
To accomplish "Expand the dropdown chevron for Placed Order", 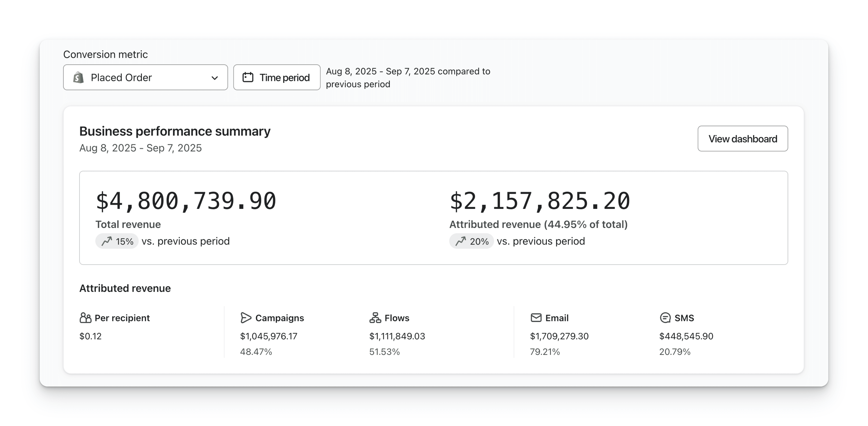I will click(x=215, y=78).
